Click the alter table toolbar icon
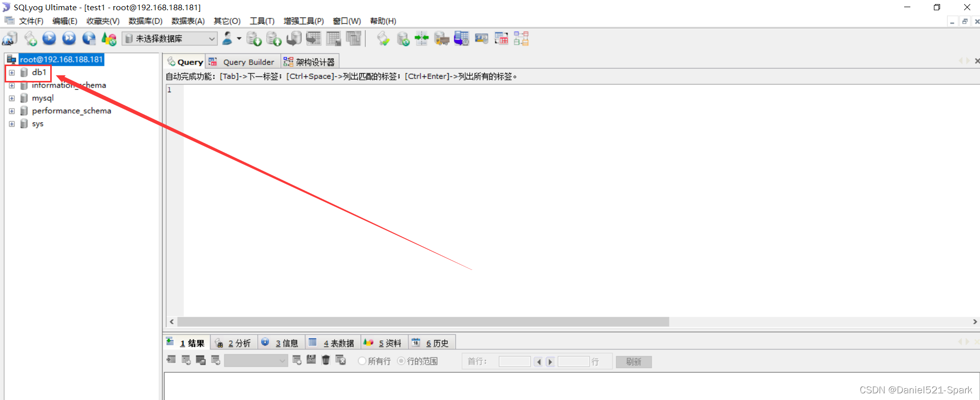The width and height of the screenshot is (980, 400). [x=333, y=38]
